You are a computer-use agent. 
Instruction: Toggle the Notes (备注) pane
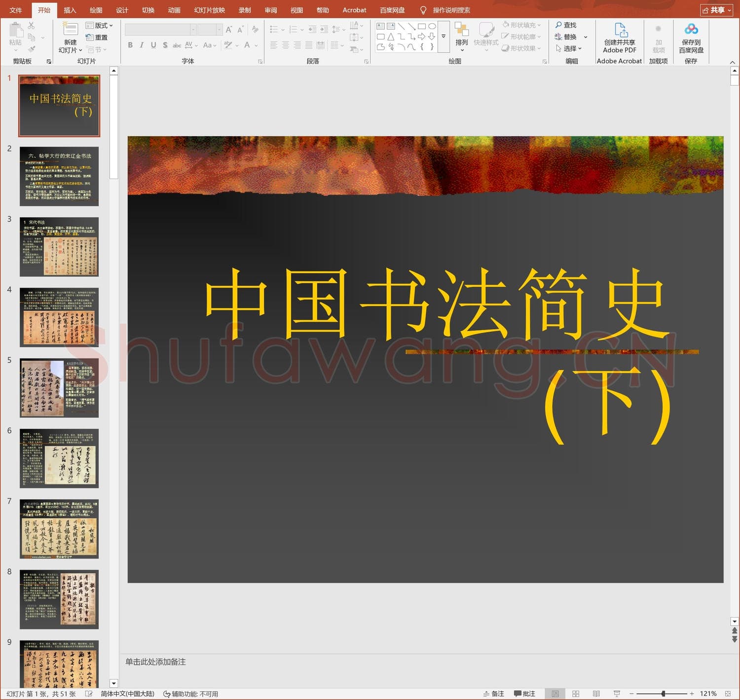point(493,694)
